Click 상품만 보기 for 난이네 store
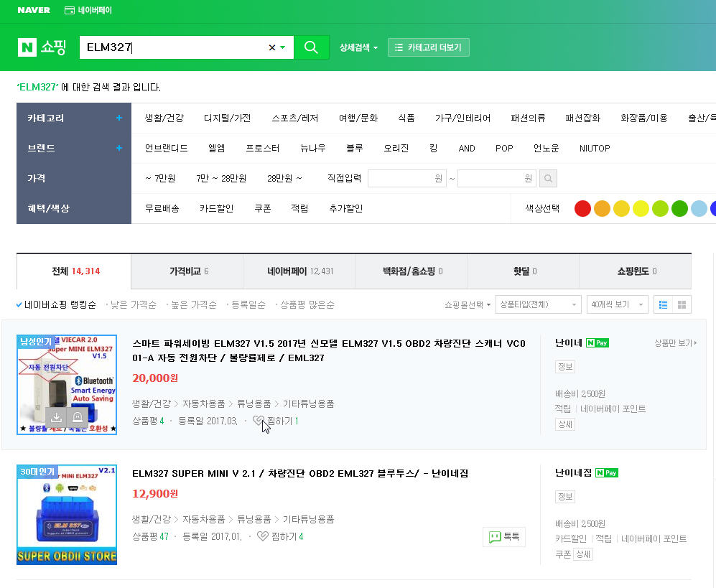Image resolution: width=716 pixels, height=588 pixels. 675,343
